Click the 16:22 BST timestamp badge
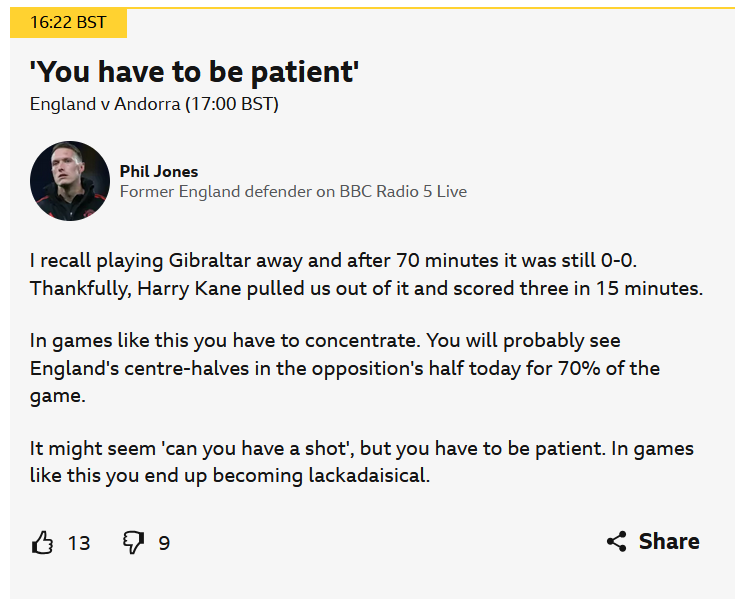 point(68,23)
